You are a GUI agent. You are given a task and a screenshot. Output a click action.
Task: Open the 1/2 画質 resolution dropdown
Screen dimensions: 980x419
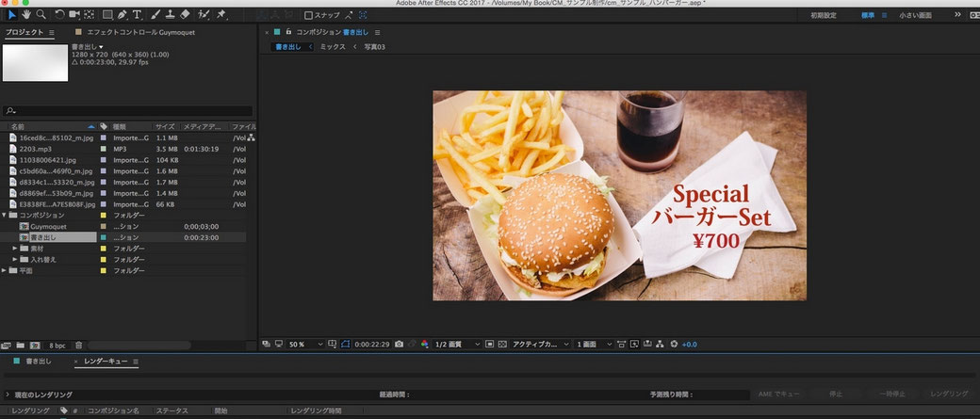(x=458, y=344)
